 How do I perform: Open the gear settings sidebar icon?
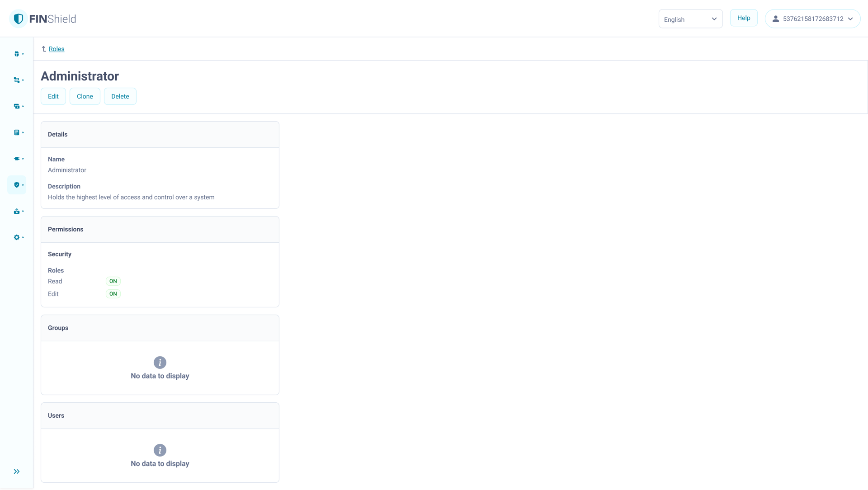tap(17, 237)
